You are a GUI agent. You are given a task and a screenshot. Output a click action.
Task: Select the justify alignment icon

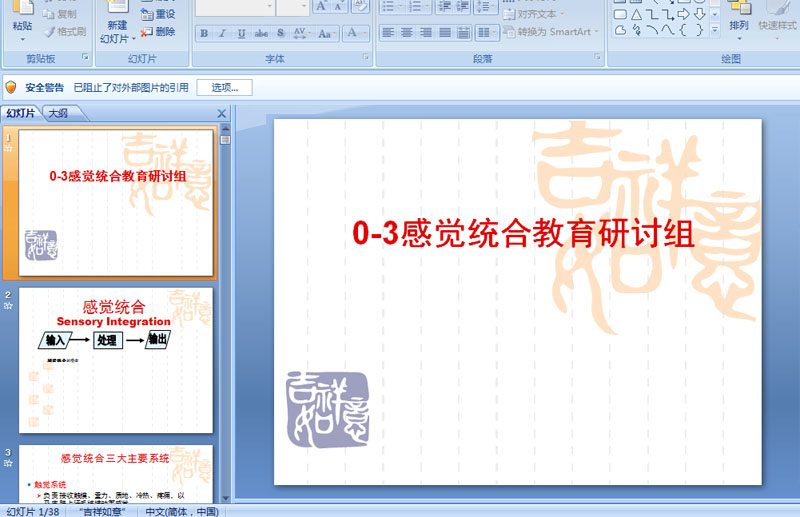(x=447, y=33)
